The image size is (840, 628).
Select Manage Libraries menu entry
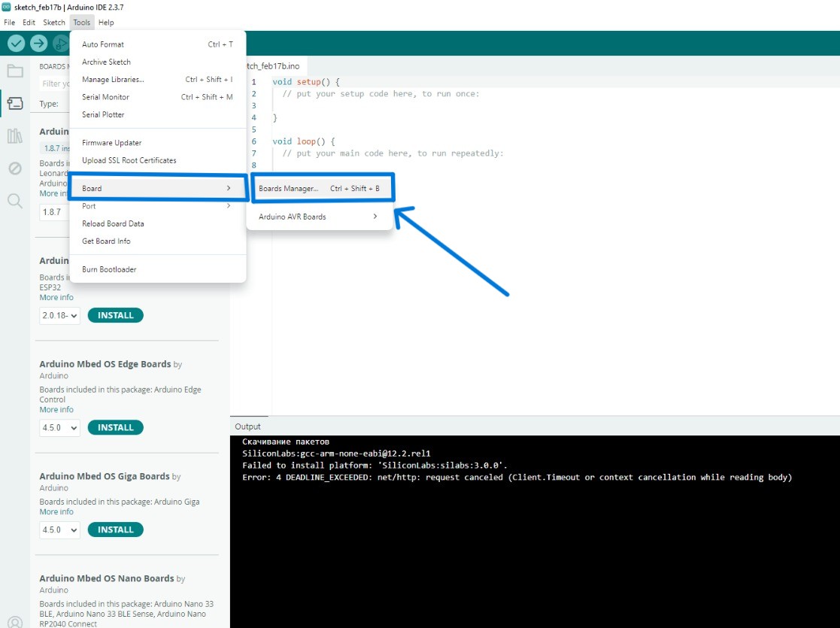click(x=157, y=79)
